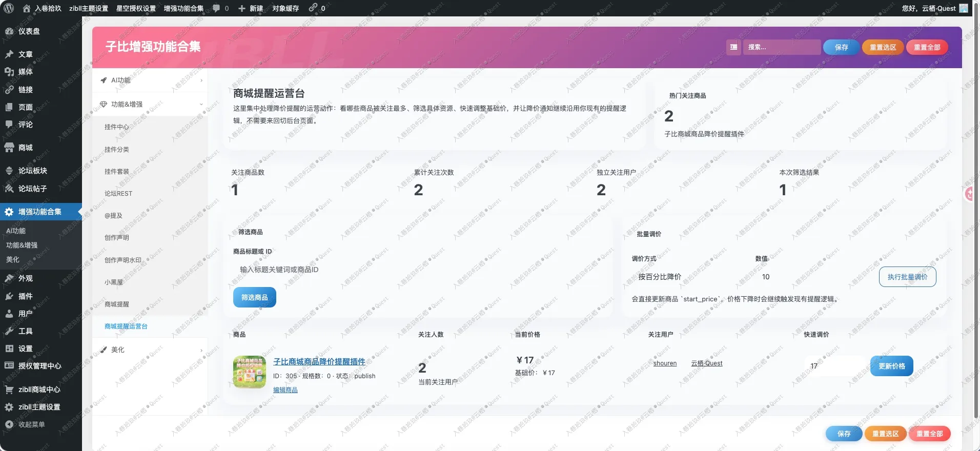Click the comments bubble icon in admin bar
This screenshot has width=980, height=451.
216,8
